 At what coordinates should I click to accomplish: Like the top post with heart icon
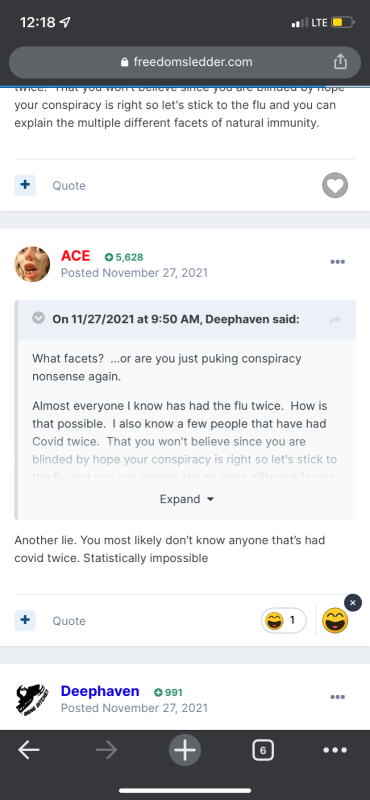(x=335, y=185)
